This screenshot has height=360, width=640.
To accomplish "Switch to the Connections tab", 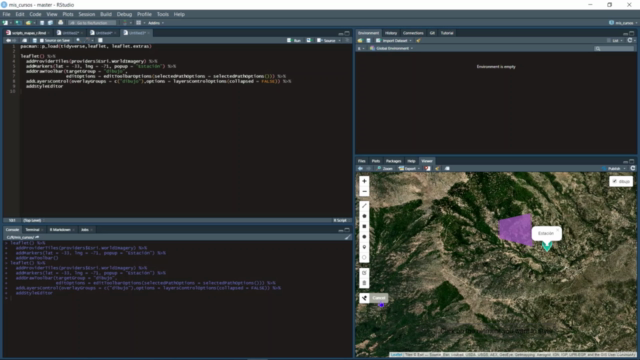I will point(413,33).
